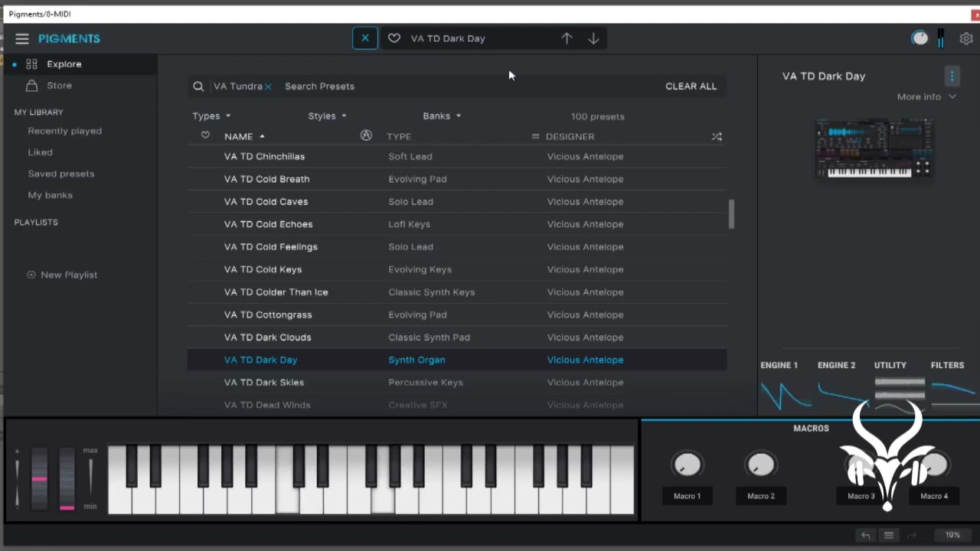This screenshot has height=551, width=980.
Task: Toggle the Arturia featured filter icon
Action: 366,135
